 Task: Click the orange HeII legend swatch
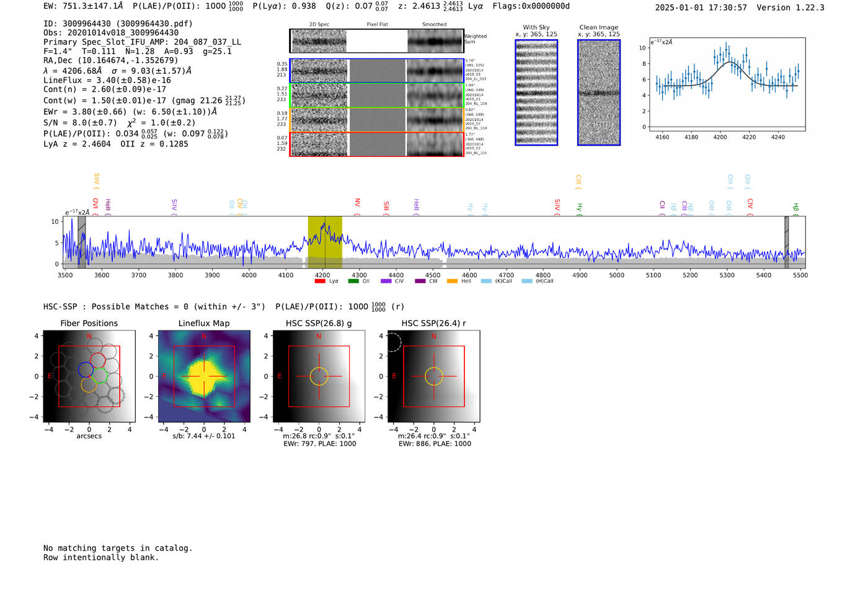point(452,281)
